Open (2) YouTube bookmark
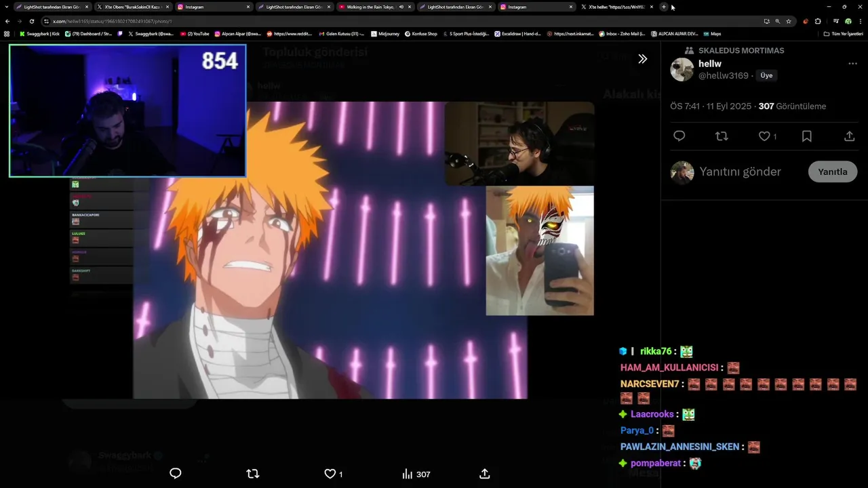 195,33
